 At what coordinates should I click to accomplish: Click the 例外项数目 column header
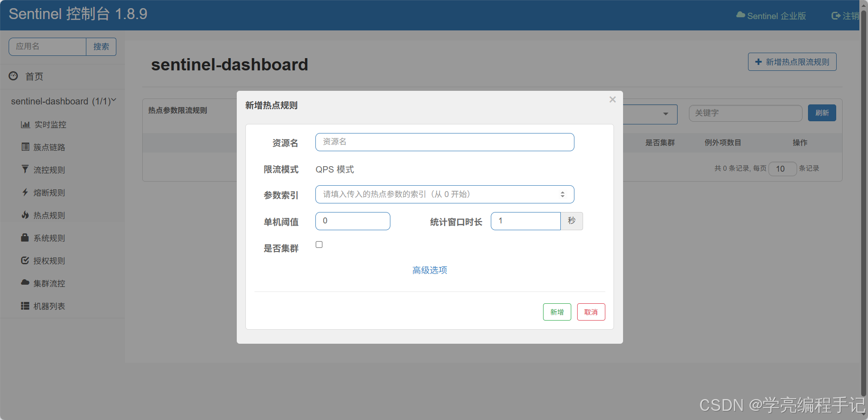723,143
